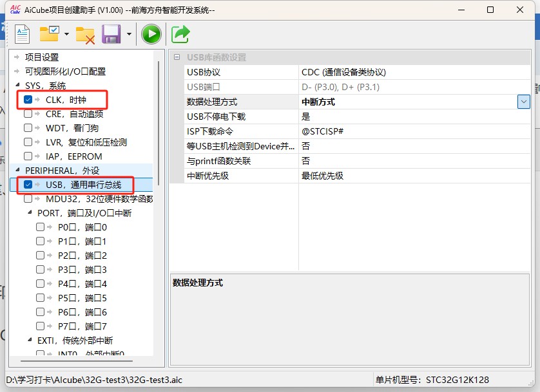This screenshot has height=392, width=540.
Task: Select the 可视图形化I/O口配置 tree item
Action: click(x=66, y=71)
